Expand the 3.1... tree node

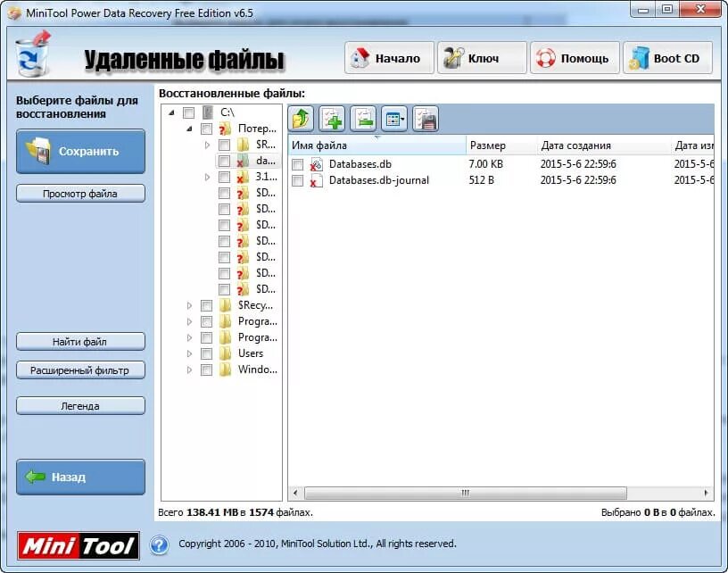[207, 177]
